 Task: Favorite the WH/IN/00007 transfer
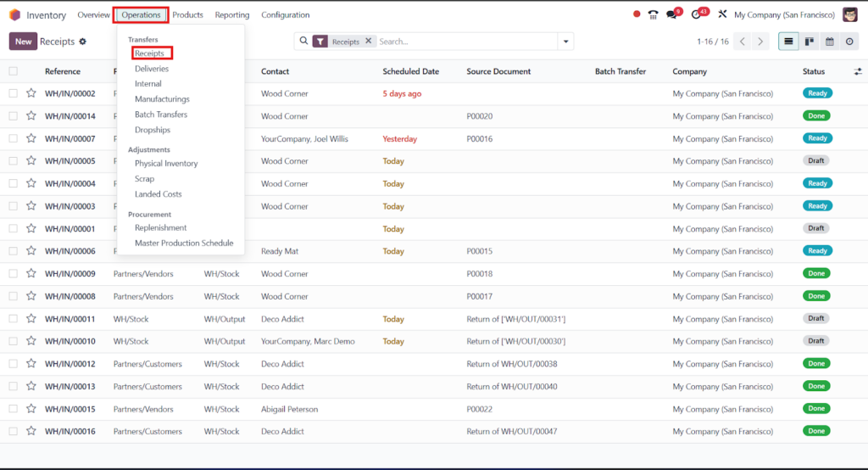click(x=31, y=138)
